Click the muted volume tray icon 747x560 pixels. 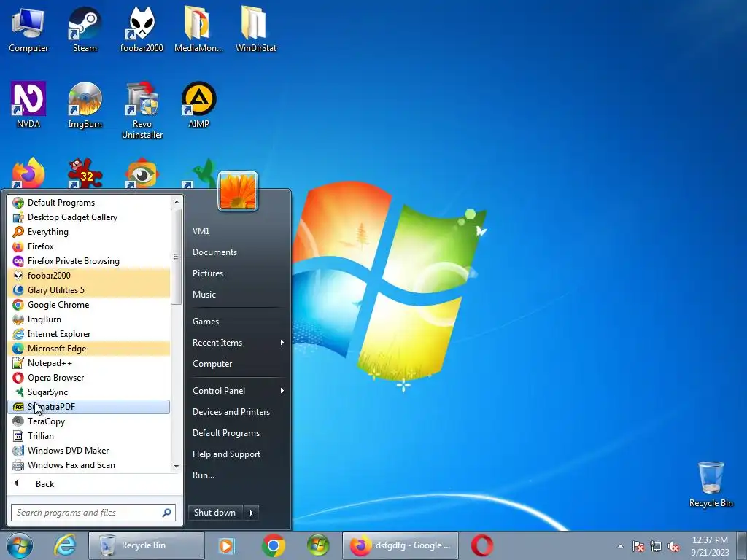pyautogui.click(x=673, y=547)
